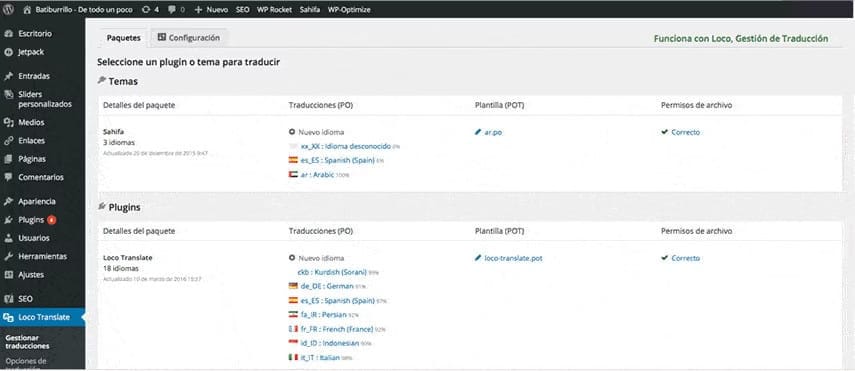Click the Entradas pin icon
Viewport: 855px width, 371px height.
pyautogui.click(x=8, y=76)
